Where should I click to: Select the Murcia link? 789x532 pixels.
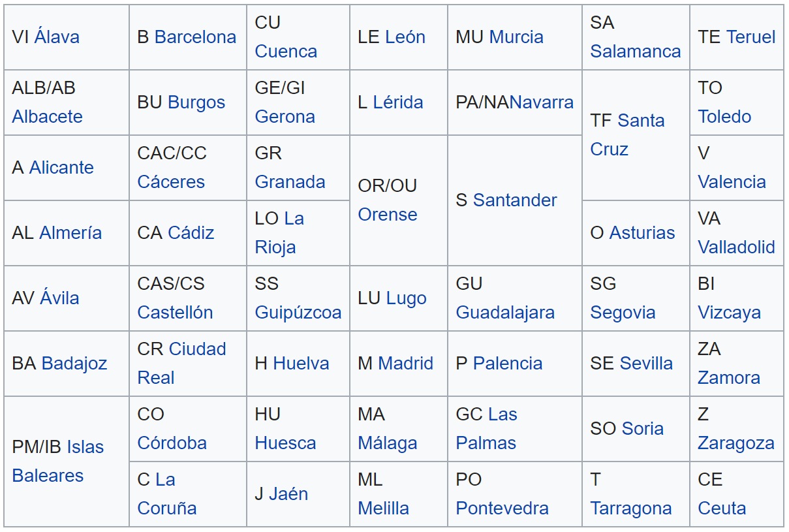point(516,37)
